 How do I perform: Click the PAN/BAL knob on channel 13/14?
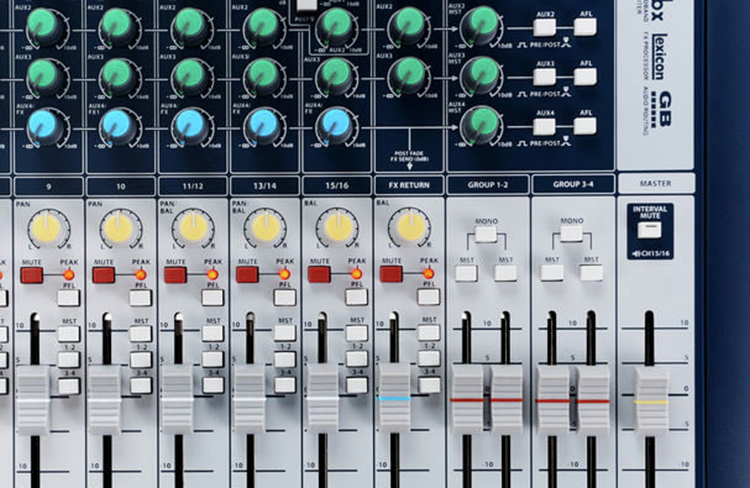264,228
